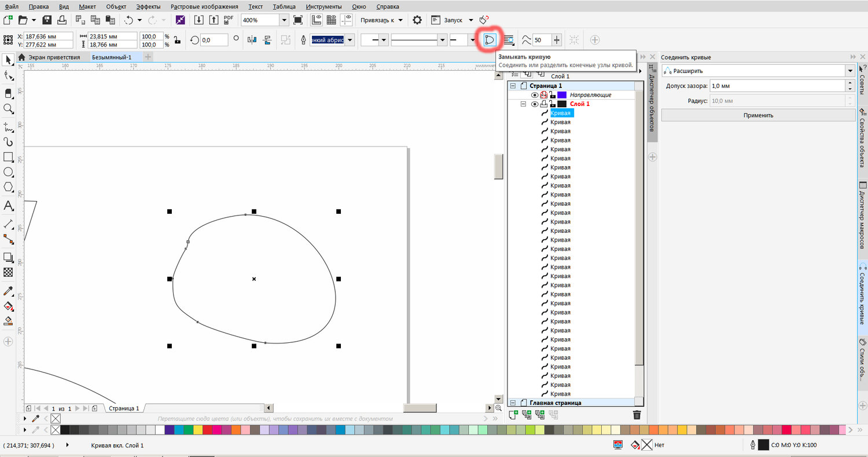Add a new document tab (+)
This screenshot has height=457, width=868.
click(x=148, y=57)
